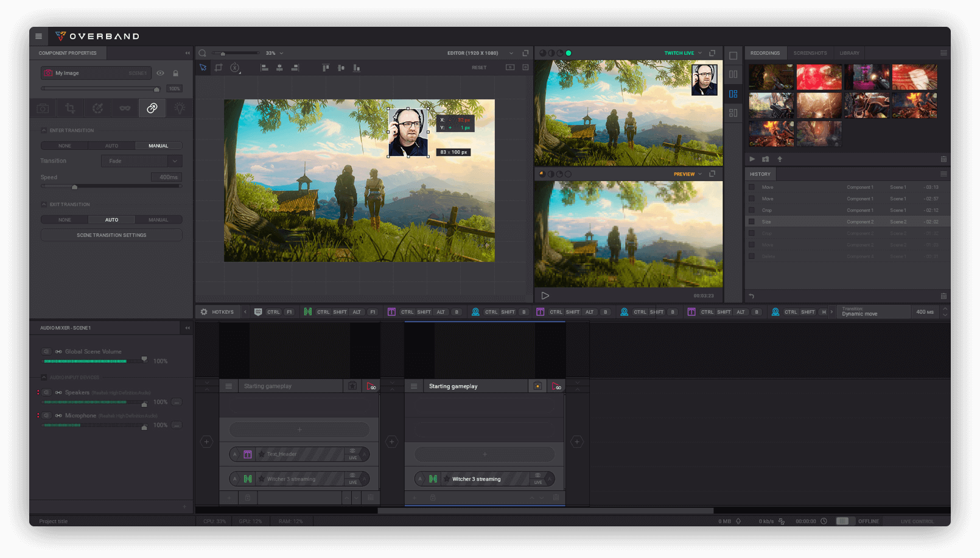
Task: Check the Size history entry checkbox
Action: point(752,222)
